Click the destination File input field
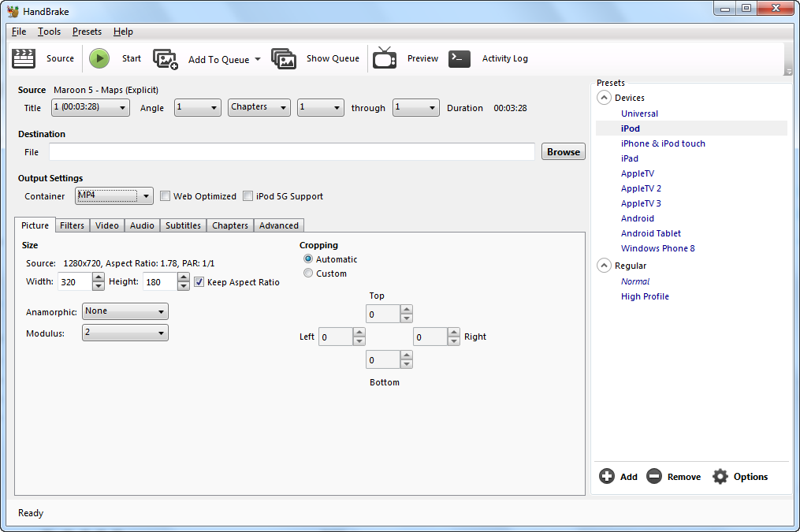800x532 pixels. click(x=292, y=152)
